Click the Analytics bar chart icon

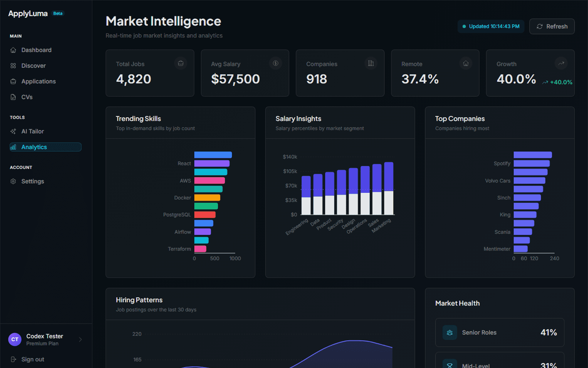tap(13, 147)
